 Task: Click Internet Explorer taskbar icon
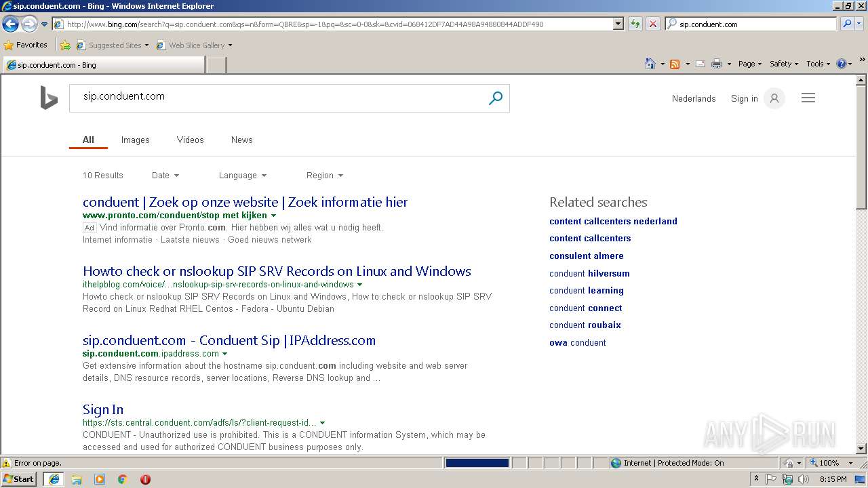click(54, 479)
